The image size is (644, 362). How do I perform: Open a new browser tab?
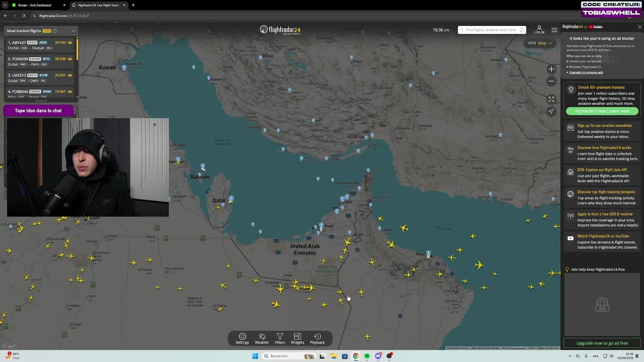[133, 5]
